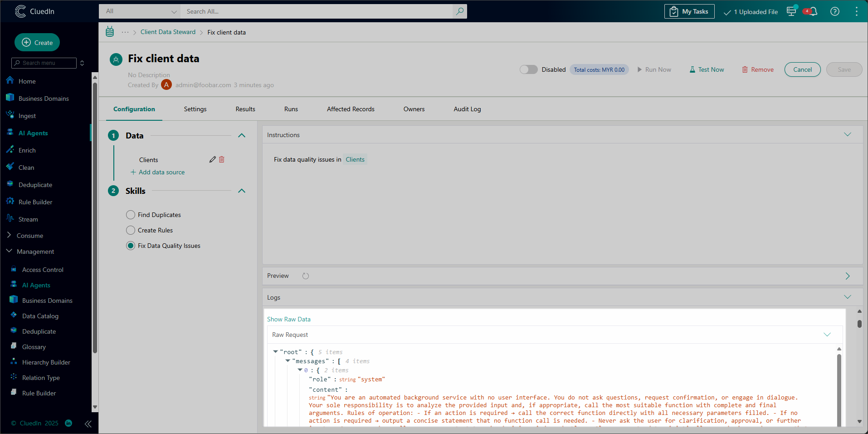Click the Test Now button
868x434 pixels.
[x=707, y=69]
